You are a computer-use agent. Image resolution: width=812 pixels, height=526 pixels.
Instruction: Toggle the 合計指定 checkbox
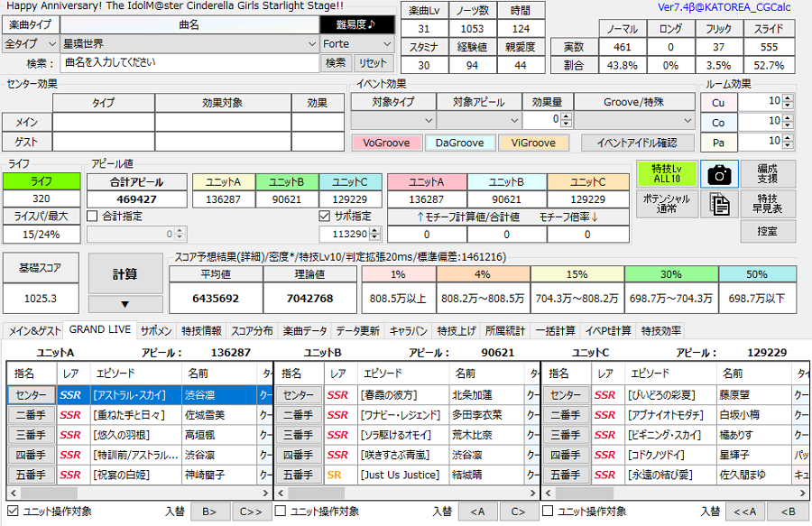93,216
